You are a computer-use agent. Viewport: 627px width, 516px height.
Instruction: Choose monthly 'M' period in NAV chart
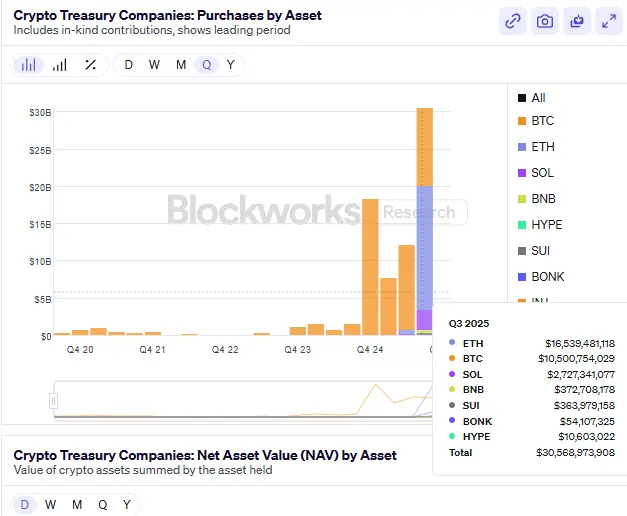click(75, 504)
